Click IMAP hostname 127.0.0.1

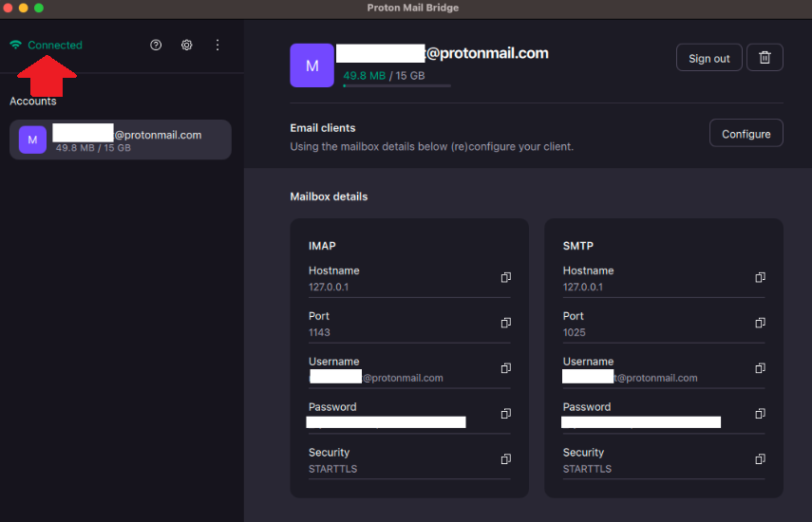pyautogui.click(x=329, y=288)
